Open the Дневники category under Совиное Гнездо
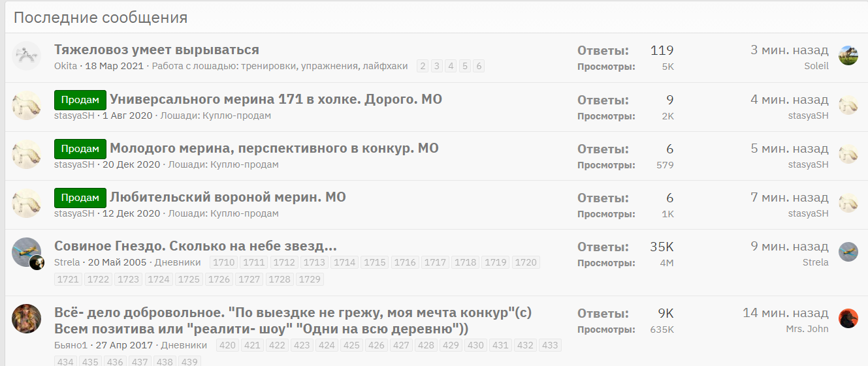The height and width of the screenshot is (366, 868). click(x=178, y=262)
